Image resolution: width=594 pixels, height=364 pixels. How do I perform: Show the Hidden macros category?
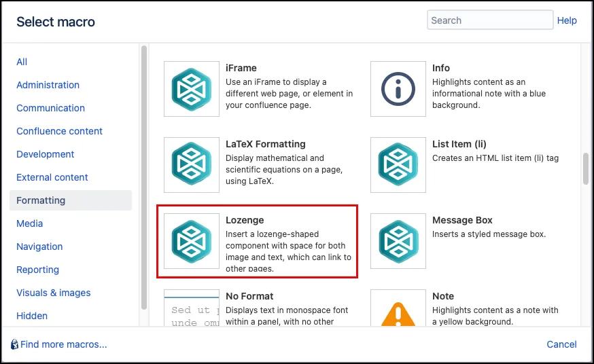[32, 316]
